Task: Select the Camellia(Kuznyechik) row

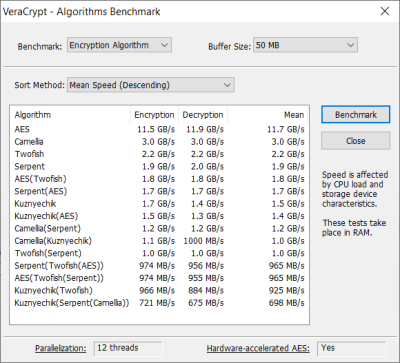Action: point(159,241)
